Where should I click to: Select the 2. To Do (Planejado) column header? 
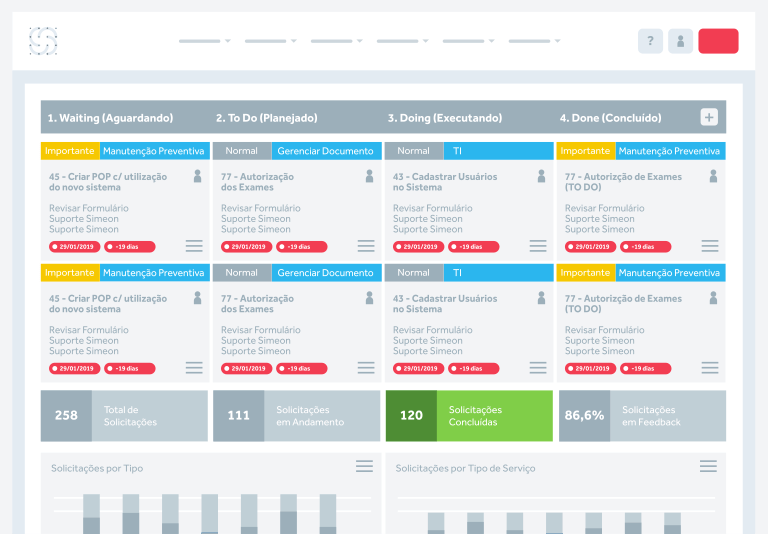[267, 118]
